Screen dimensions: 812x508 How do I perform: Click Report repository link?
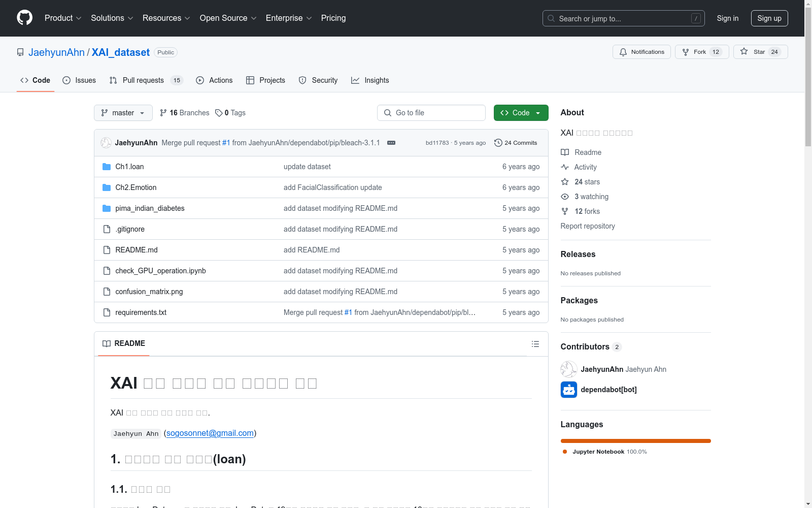click(588, 226)
